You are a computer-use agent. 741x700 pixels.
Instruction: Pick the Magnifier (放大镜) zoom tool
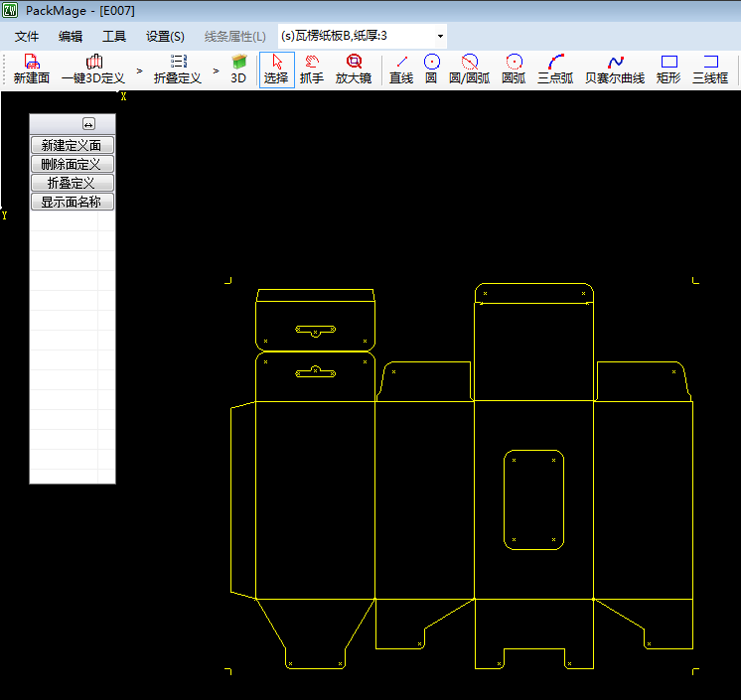tap(353, 70)
